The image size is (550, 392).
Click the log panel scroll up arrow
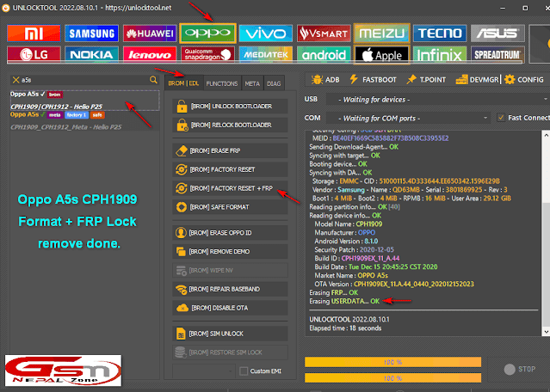coord(547,135)
